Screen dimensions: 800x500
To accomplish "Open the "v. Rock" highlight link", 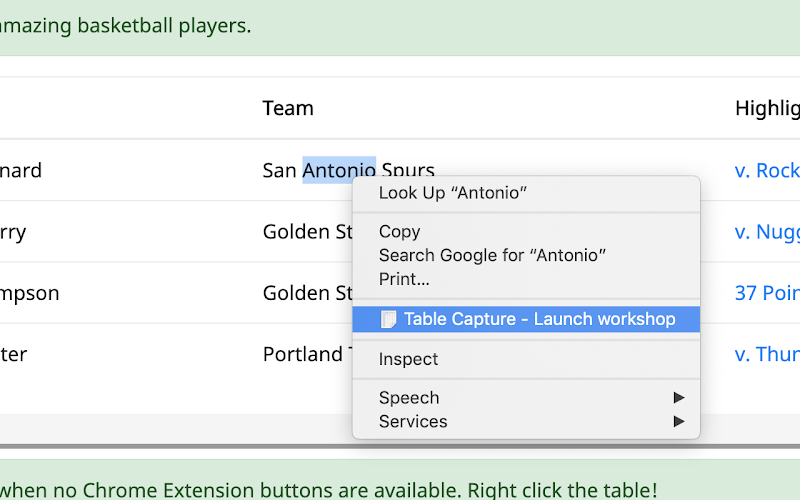I will 767,170.
